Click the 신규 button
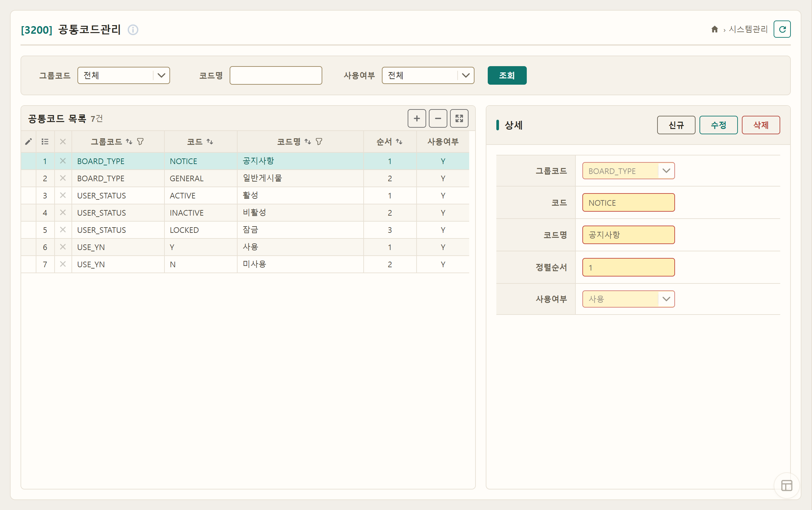 point(676,125)
